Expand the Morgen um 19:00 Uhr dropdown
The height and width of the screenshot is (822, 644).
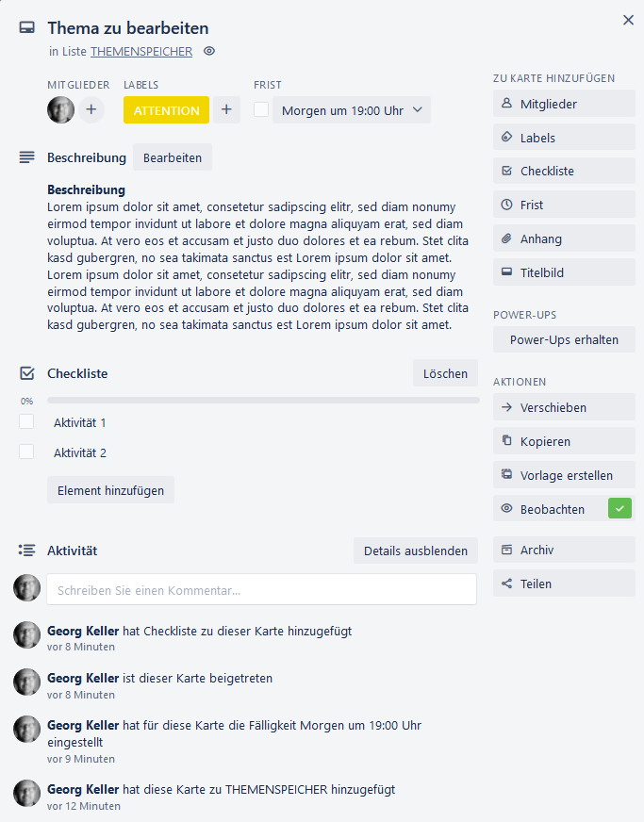352,110
